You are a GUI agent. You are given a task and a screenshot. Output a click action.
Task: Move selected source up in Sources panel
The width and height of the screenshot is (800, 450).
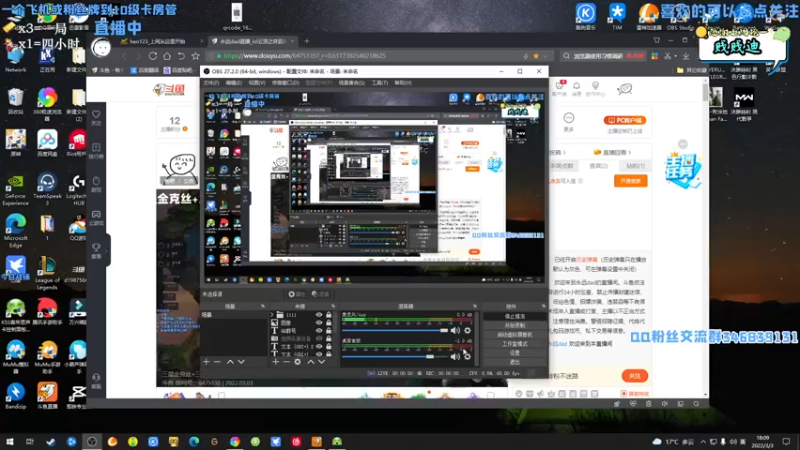coord(310,362)
